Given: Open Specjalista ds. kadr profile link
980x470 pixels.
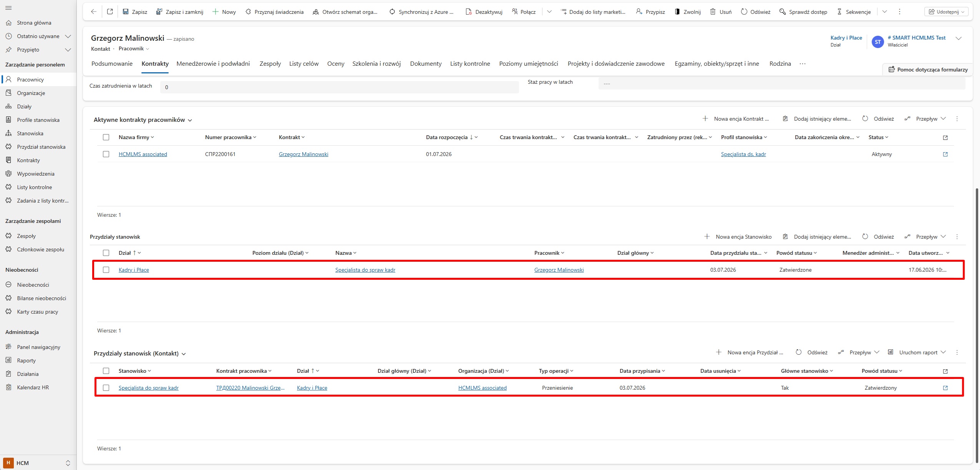Looking at the screenshot, I should point(743,154).
